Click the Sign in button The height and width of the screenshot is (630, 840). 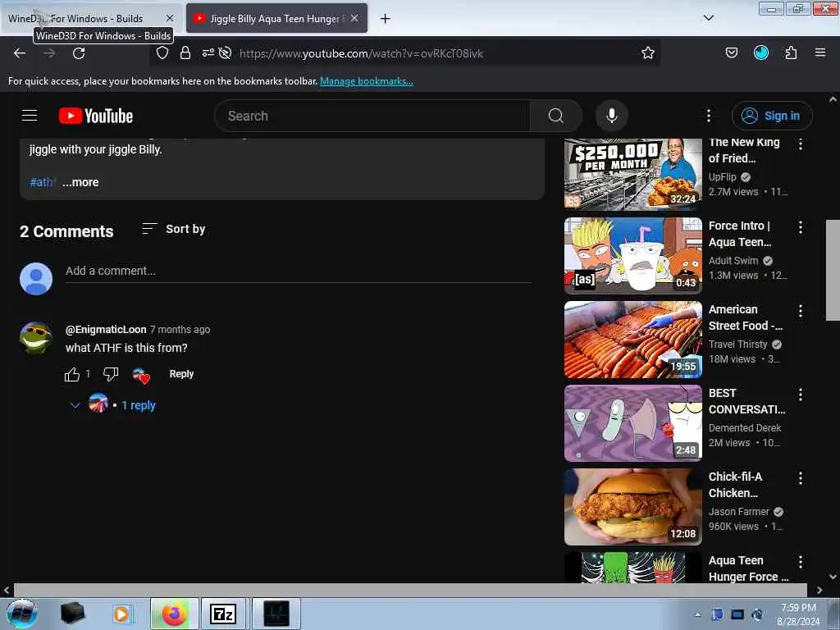(x=772, y=116)
